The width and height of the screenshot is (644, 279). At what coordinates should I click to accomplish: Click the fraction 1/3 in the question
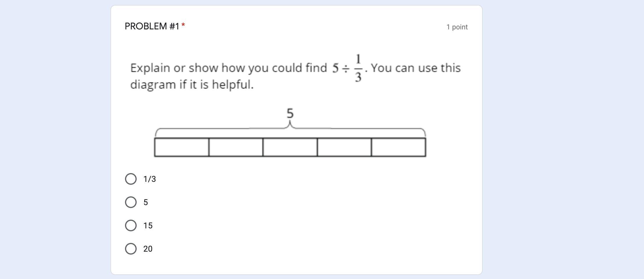pyautogui.click(x=358, y=68)
